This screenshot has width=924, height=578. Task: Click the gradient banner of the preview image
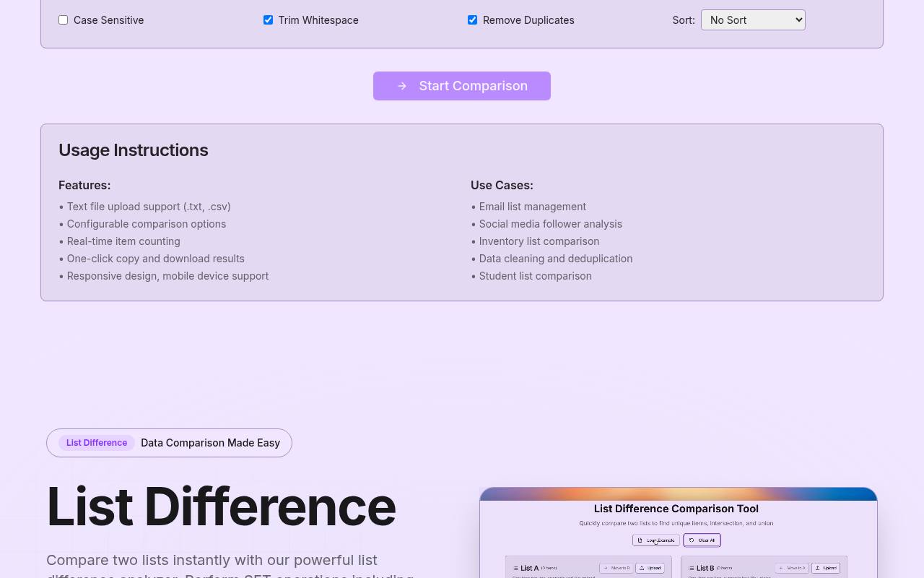tap(679, 494)
